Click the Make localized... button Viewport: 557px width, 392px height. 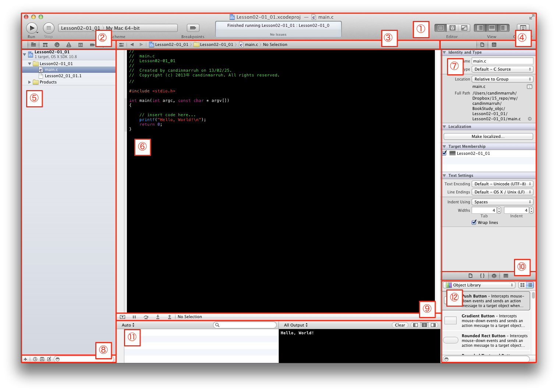(x=488, y=136)
